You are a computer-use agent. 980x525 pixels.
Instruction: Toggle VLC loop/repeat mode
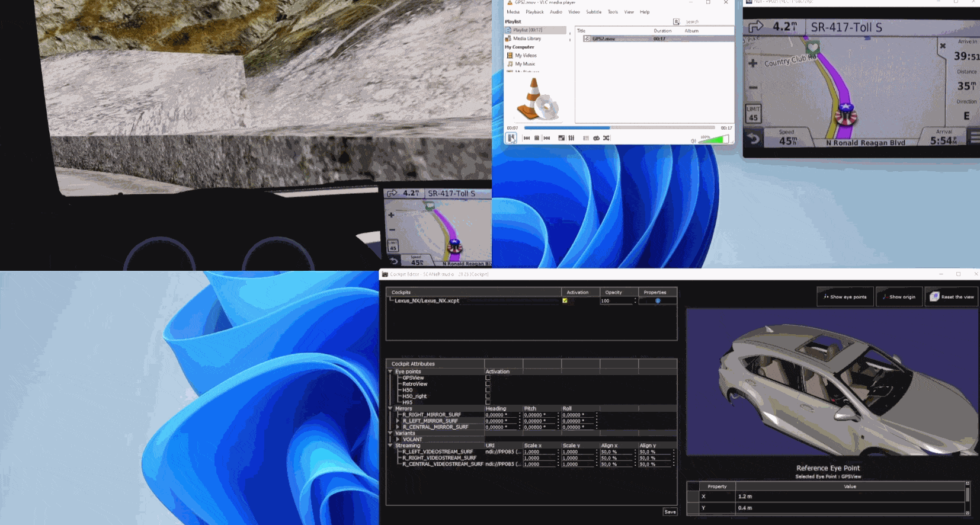click(x=596, y=138)
